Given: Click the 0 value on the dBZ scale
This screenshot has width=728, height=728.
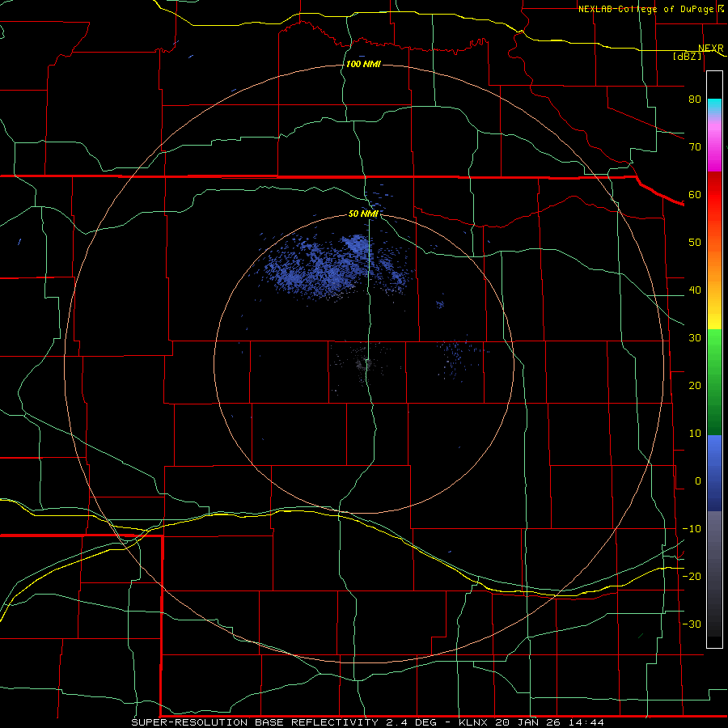Looking at the screenshot, I should (x=698, y=481).
